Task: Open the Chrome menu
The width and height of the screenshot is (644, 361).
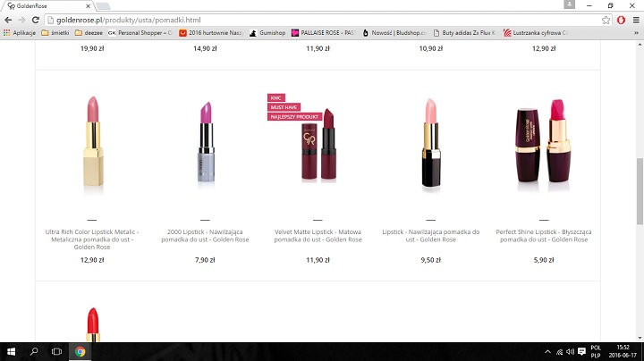Action: 636,20
